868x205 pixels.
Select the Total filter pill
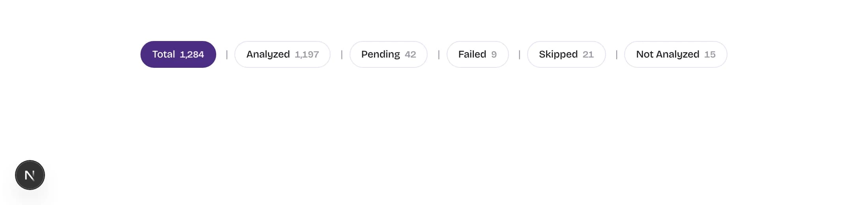pyautogui.click(x=178, y=54)
